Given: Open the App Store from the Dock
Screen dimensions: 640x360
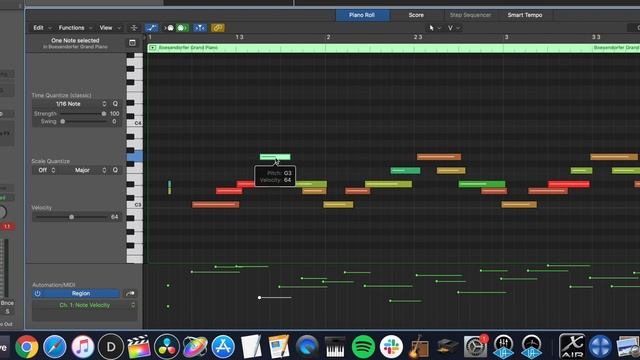Looking at the screenshot, I should [x=223, y=347].
